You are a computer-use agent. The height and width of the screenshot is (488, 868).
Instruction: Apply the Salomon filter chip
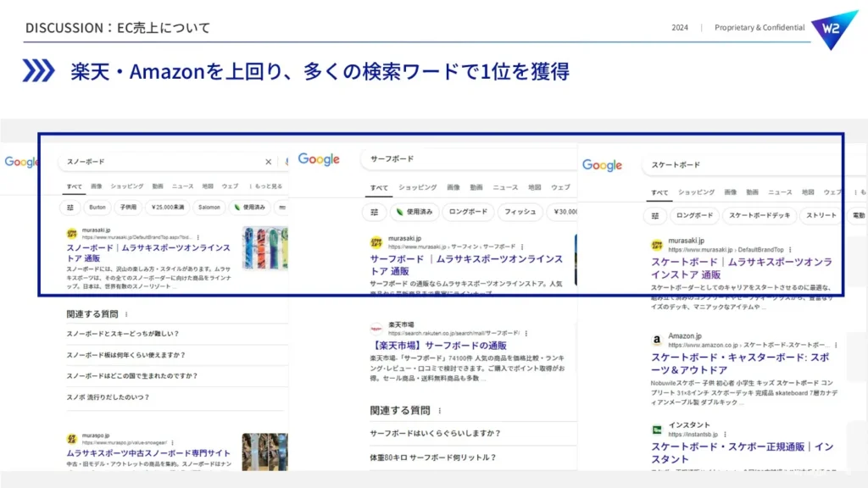coord(209,208)
